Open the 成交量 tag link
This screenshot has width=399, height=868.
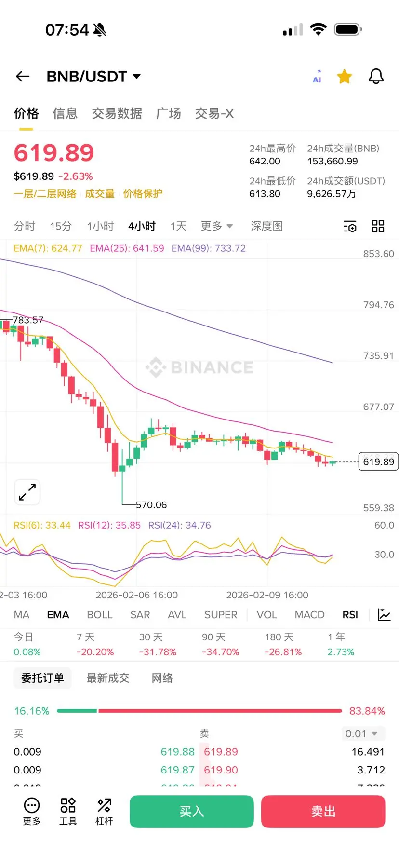(100, 194)
